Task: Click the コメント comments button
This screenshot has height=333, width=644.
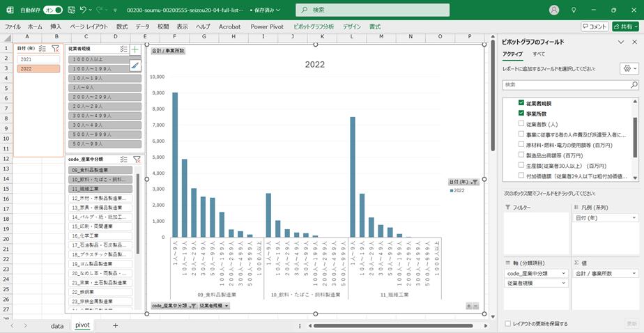Action: (x=595, y=26)
